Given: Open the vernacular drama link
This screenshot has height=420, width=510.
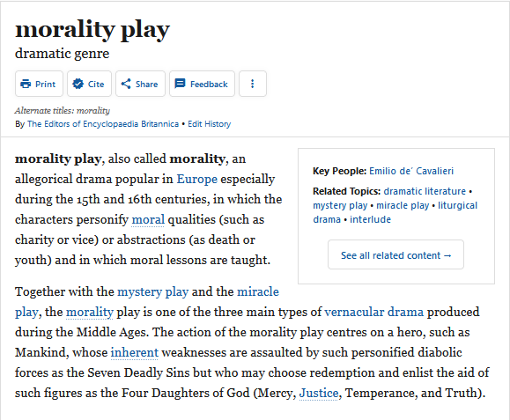Looking at the screenshot, I should tap(374, 312).
